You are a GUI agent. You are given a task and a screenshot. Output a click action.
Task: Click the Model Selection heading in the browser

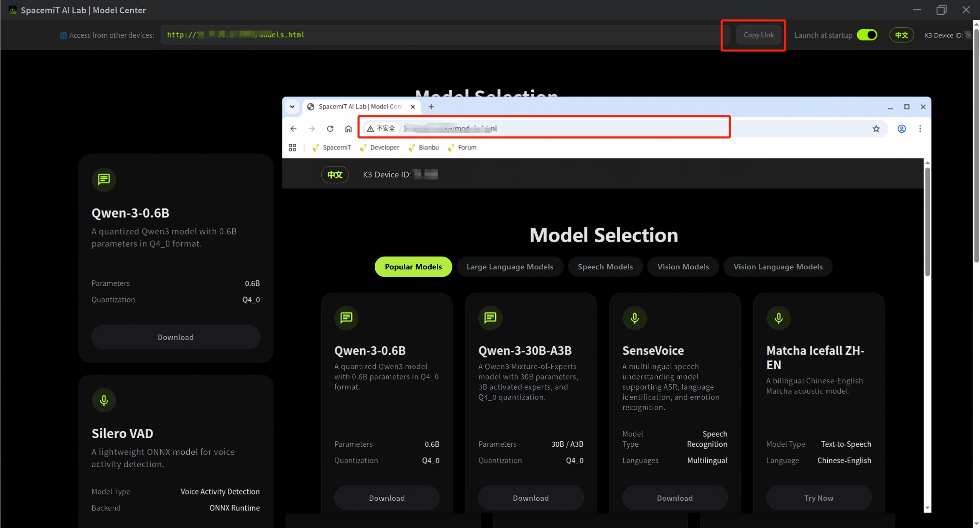[604, 235]
